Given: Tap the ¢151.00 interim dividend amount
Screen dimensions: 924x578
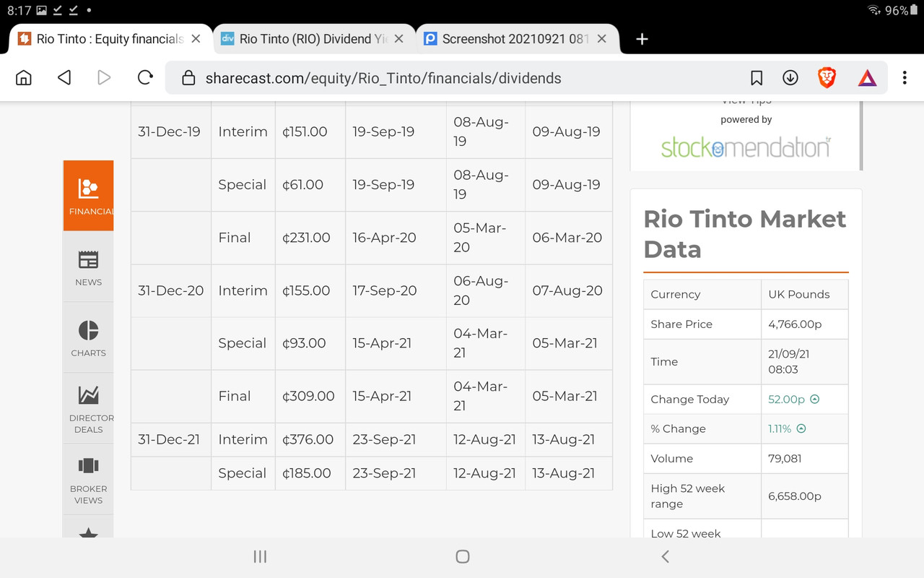Looking at the screenshot, I should [x=305, y=131].
